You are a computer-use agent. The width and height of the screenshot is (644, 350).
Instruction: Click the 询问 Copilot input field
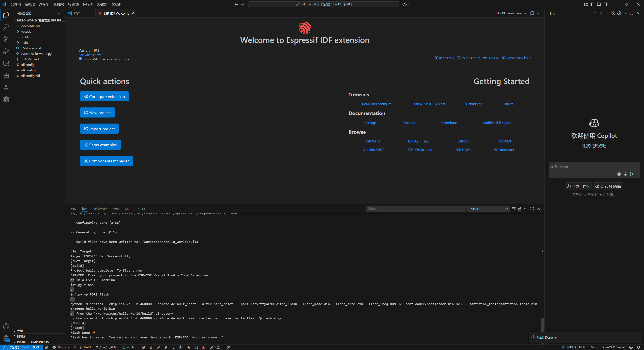pyautogui.click(x=582, y=167)
